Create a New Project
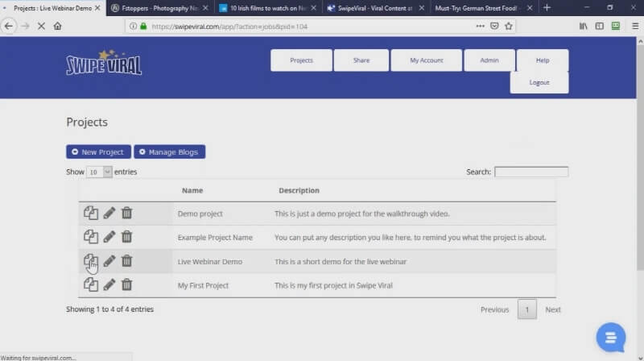Viewport: 644px width, 361px height. 98,151
